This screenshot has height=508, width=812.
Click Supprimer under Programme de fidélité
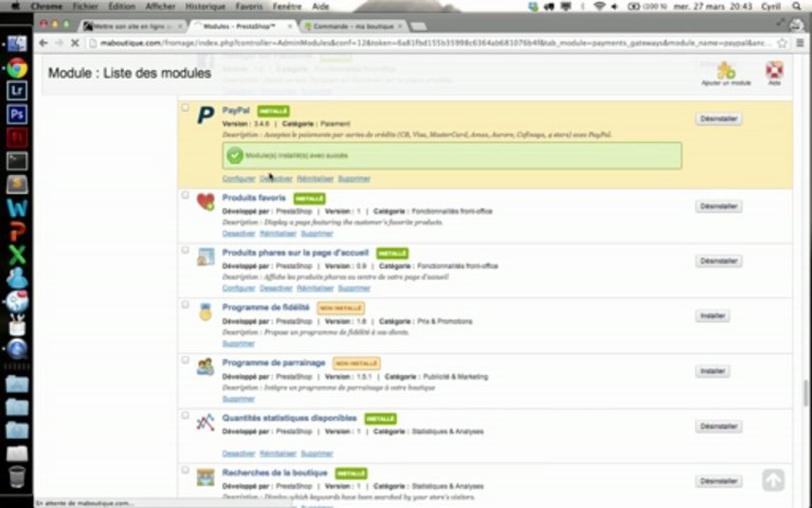(x=238, y=344)
